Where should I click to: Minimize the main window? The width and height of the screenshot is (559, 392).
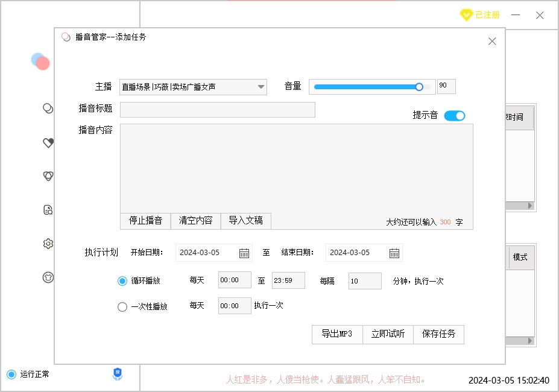pyautogui.click(x=516, y=15)
